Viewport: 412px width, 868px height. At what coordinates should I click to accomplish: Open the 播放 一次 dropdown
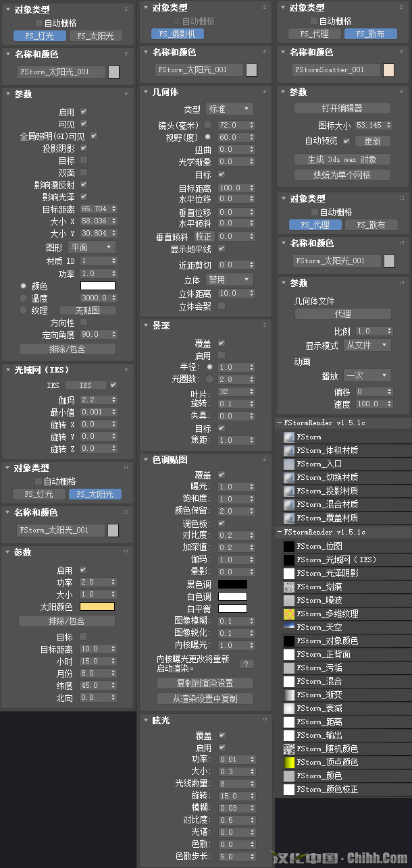coord(367,375)
